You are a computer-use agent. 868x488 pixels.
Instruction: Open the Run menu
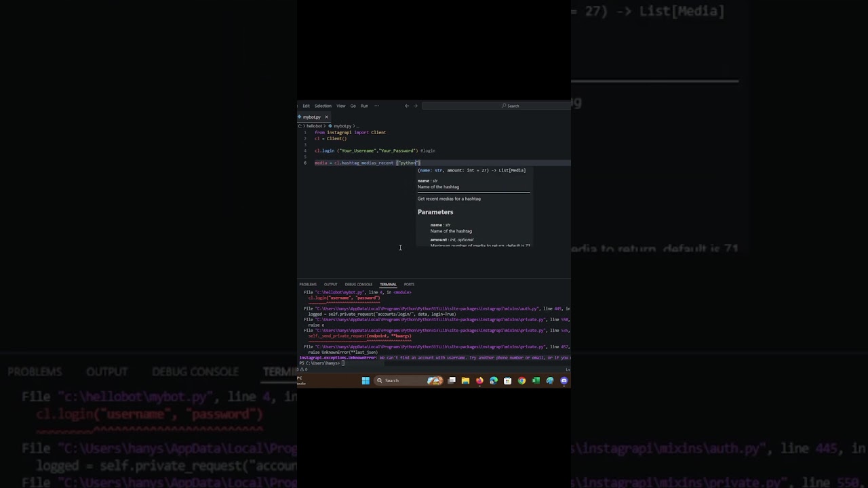click(364, 106)
